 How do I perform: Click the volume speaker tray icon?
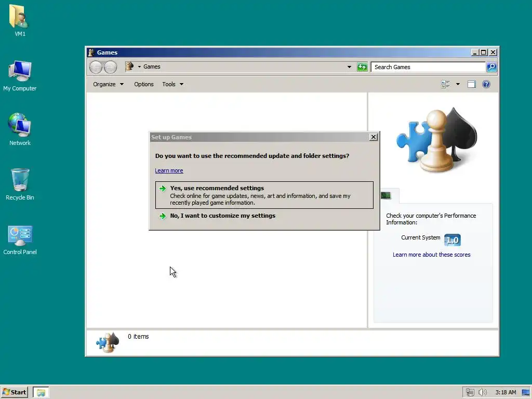pos(483,393)
